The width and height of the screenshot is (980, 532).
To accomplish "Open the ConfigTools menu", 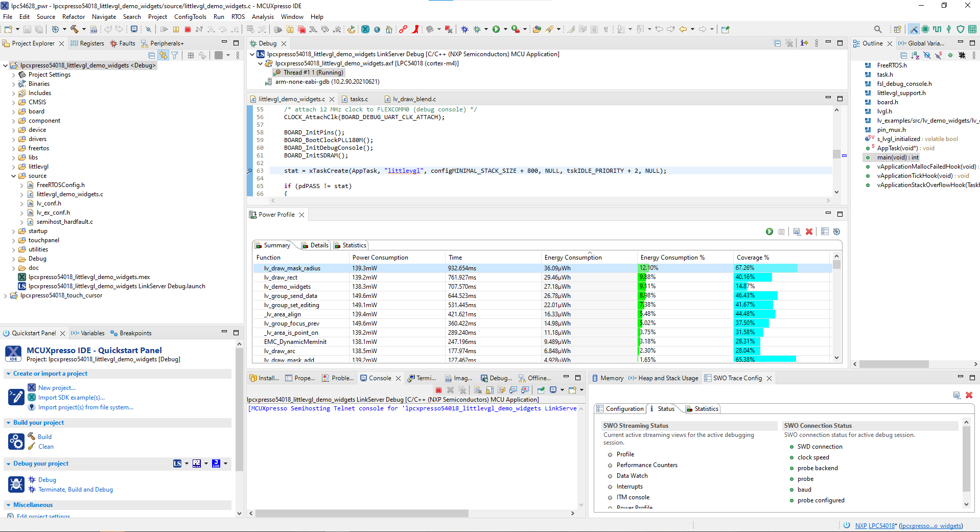I will pyautogui.click(x=190, y=17).
